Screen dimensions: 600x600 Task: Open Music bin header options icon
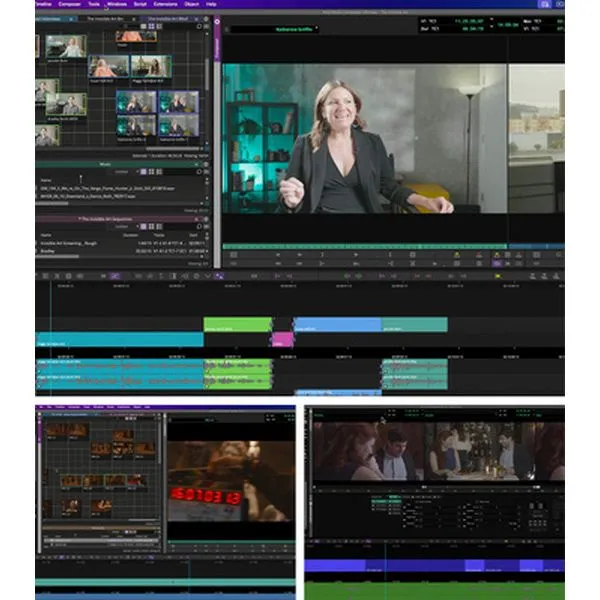[206, 165]
